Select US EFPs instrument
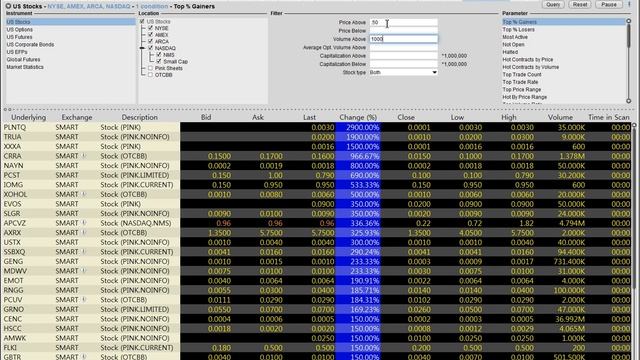This screenshot has width=640, height=360. pyautogui.click(x=17, y=52)
